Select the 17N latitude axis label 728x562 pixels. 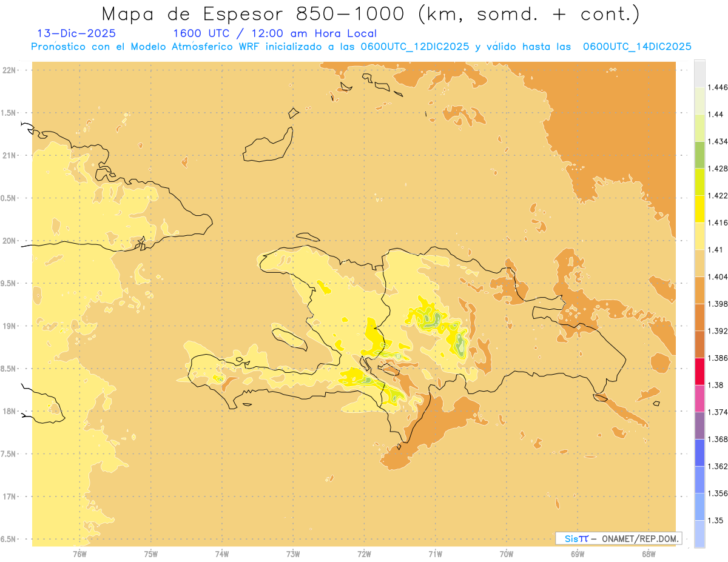(x=10, y=497)
